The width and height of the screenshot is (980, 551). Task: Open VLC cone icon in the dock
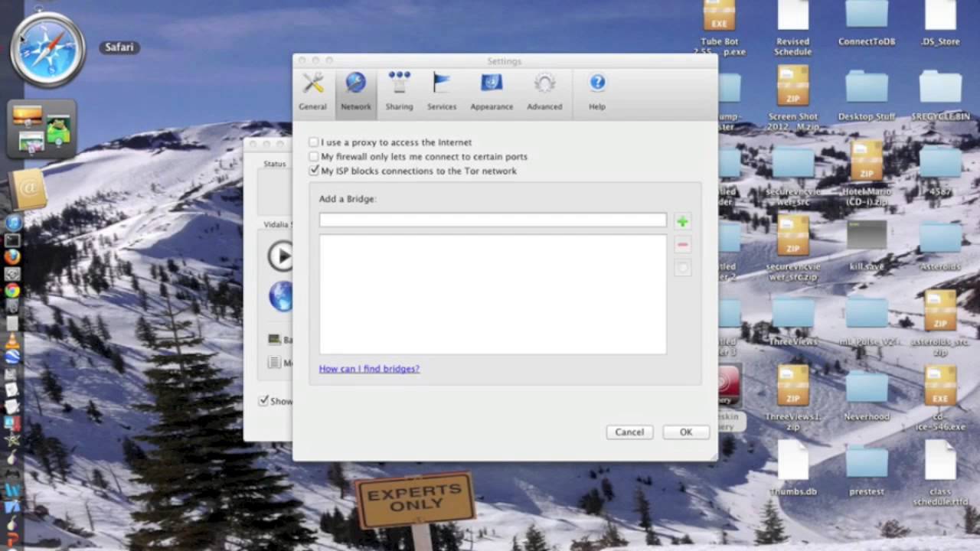tap(12, 341)
